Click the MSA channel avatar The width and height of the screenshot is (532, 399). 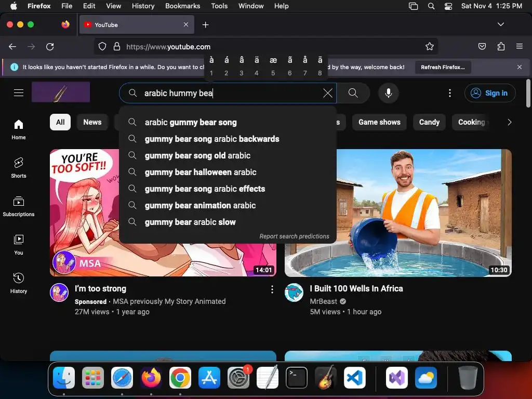coord(59,292)
